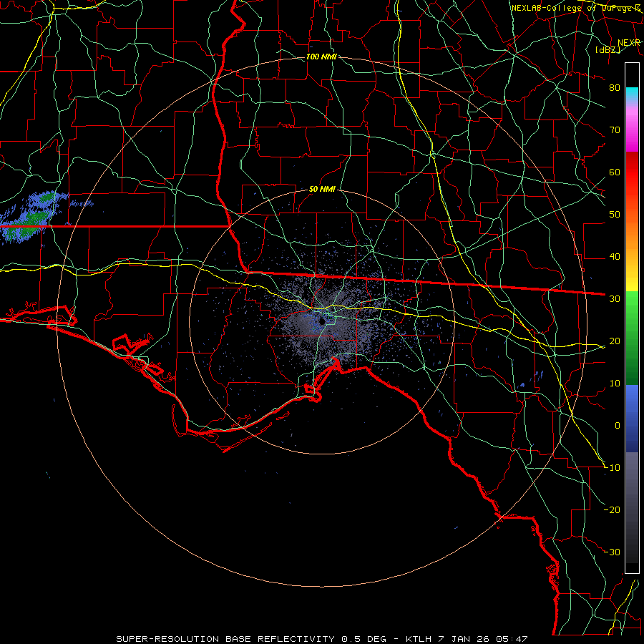Click the [dBZ] units label
This screenshot has width=644, height=644.
[x=608, y=49]
